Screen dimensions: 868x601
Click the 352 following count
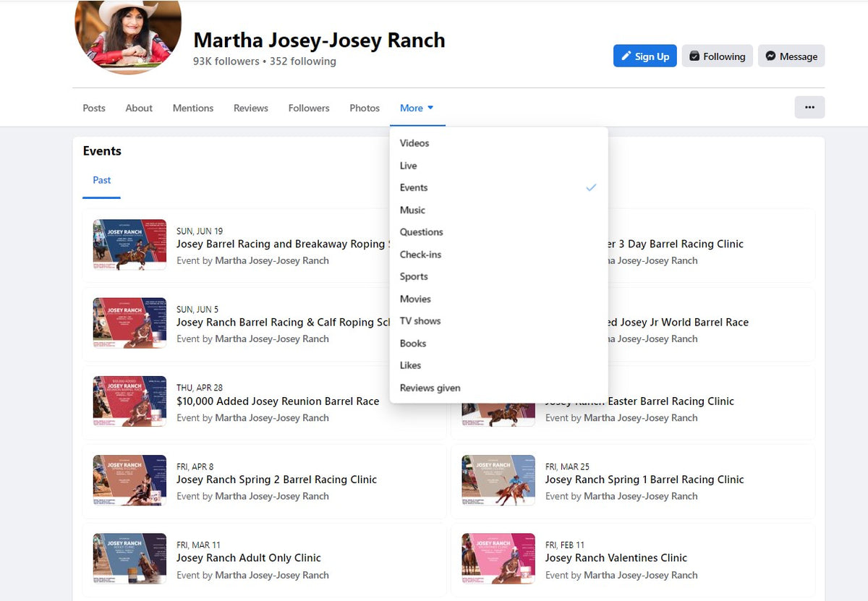point(303,61)
